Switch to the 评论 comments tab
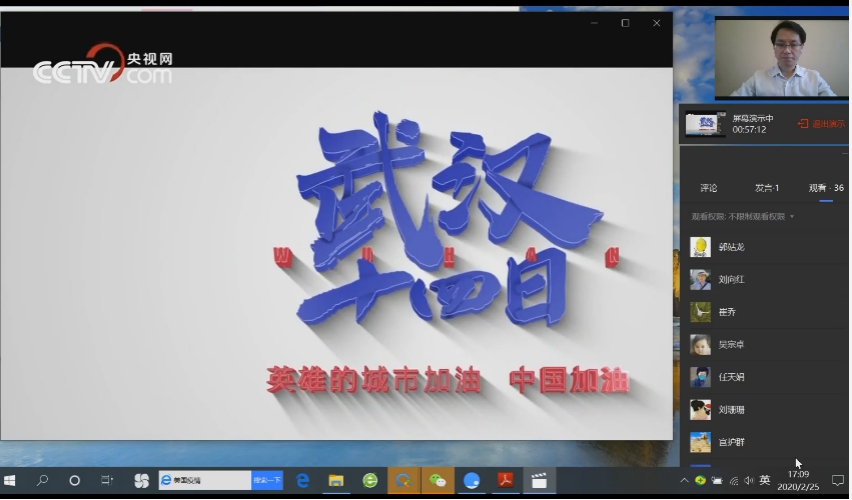The width and height of the screenshot is (852, 500). click(708, 188)
